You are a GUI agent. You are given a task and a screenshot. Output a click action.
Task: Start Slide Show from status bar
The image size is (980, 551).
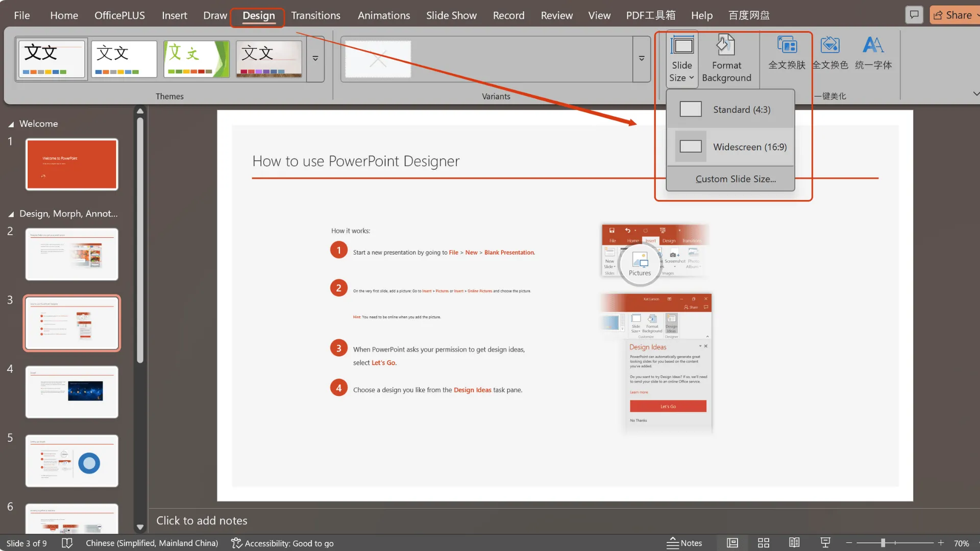825,543
